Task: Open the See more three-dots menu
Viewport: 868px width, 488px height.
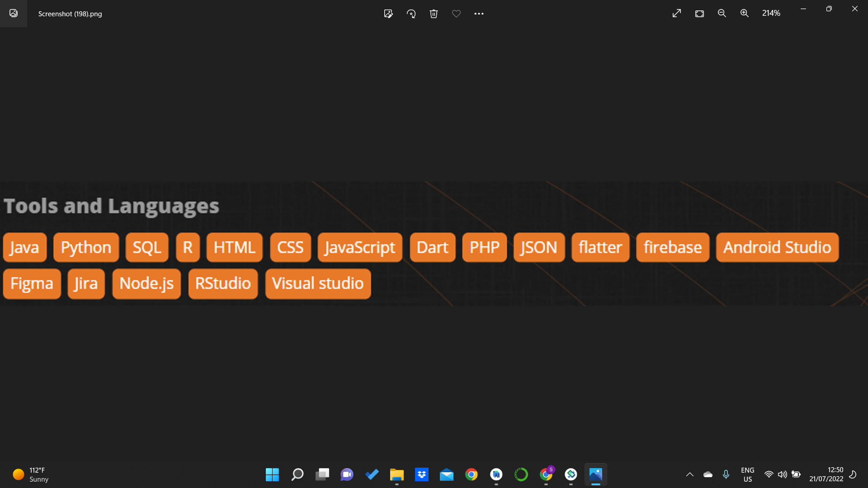Action: click(x=479, y=14)
